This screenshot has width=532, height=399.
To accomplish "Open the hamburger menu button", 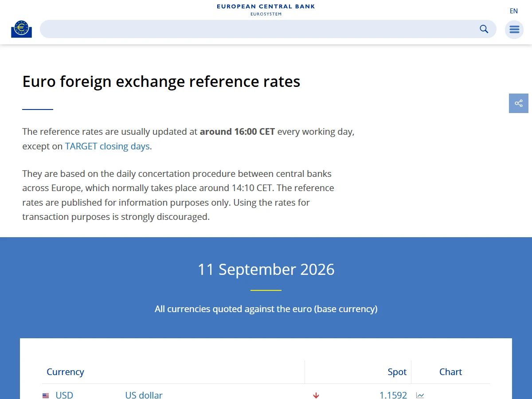I will 514,29.
